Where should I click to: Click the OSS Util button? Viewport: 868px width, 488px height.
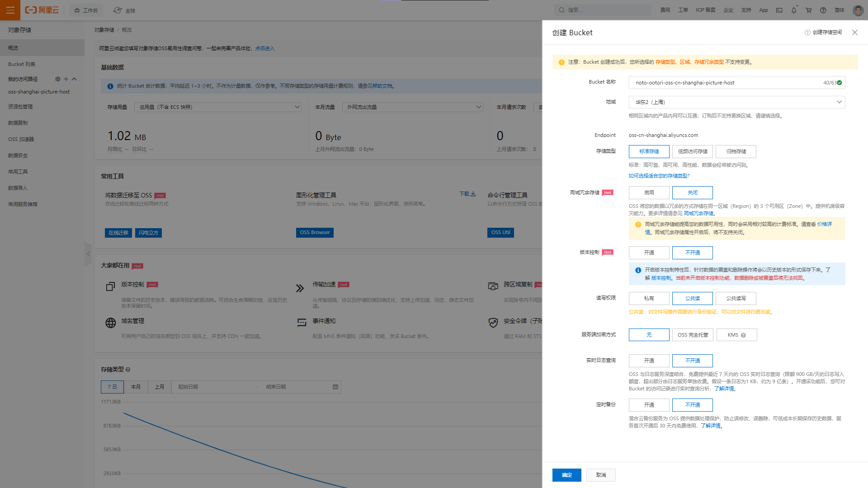(500, 233)
